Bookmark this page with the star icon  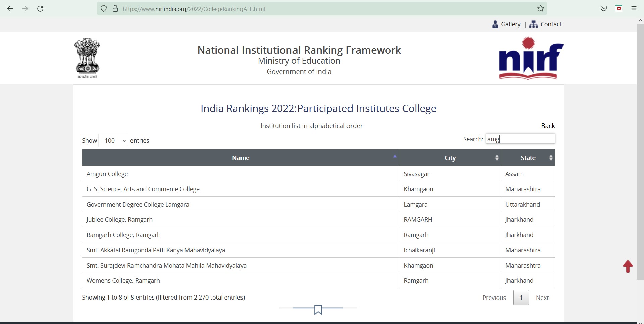coord(541,9)
